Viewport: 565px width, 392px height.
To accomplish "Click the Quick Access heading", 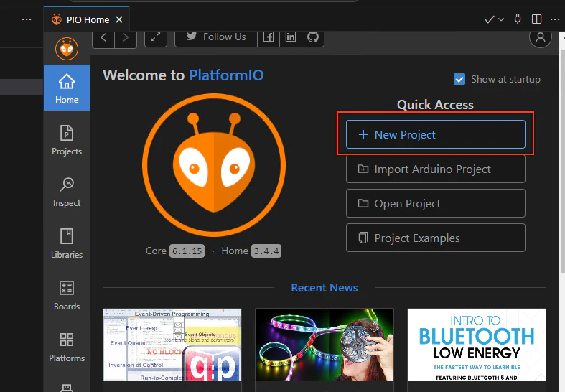I will coord(435,105).
